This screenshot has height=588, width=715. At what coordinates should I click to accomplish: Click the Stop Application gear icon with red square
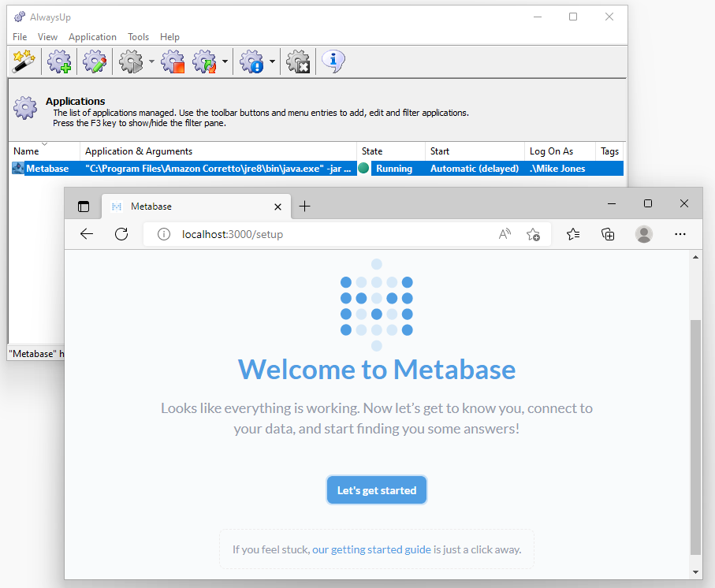click(173, 61)
